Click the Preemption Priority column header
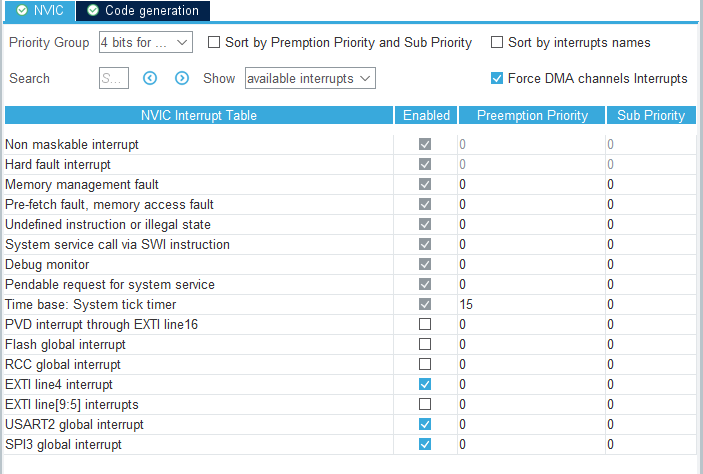The image size is (703, 474). tap(531, 115)
